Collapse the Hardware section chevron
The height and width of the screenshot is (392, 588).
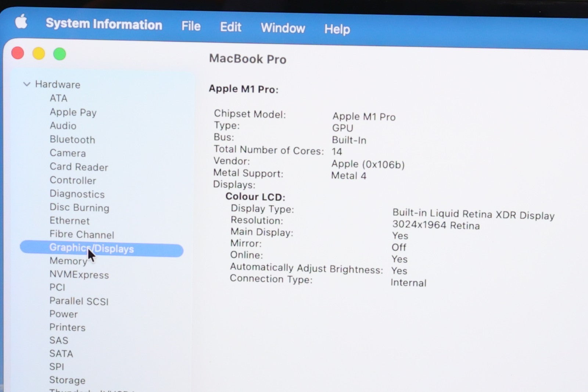pyautogui.click(x=26, y=84)
